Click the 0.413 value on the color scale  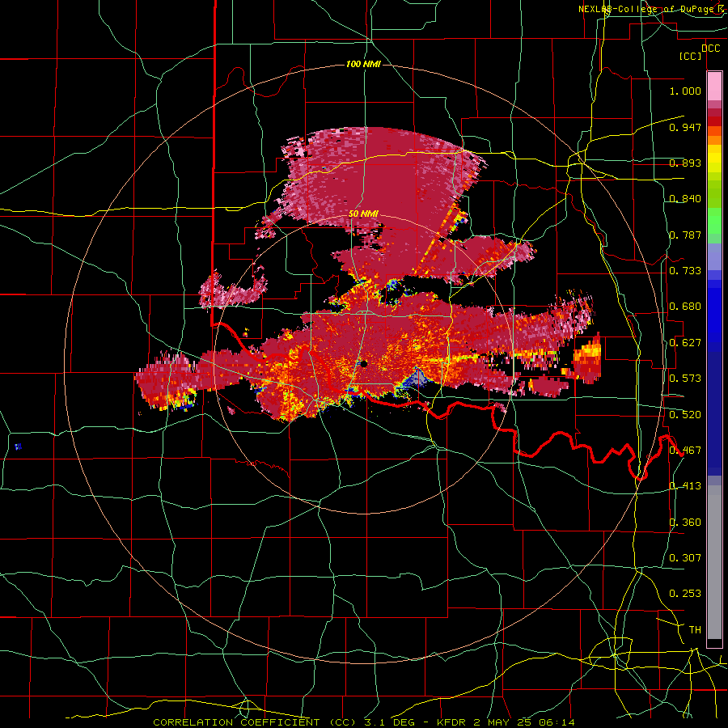click(685, 486)
